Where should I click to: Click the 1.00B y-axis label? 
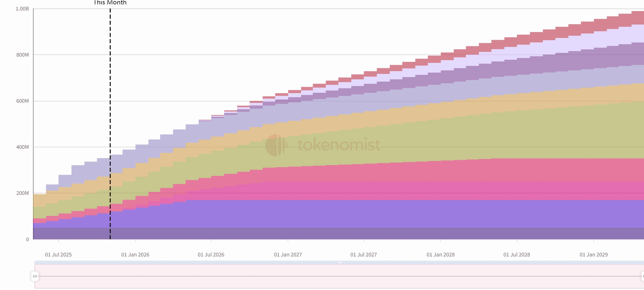22,9
